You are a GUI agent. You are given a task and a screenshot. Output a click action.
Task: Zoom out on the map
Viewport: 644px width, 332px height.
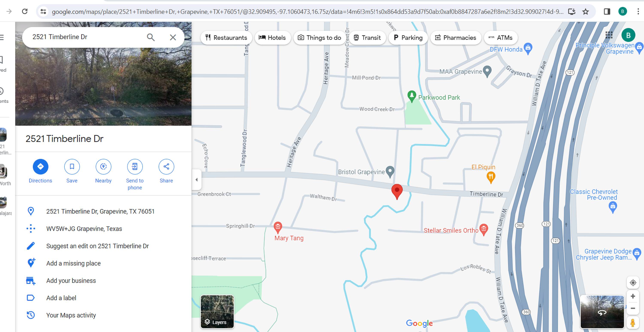[x=633, y=309]
